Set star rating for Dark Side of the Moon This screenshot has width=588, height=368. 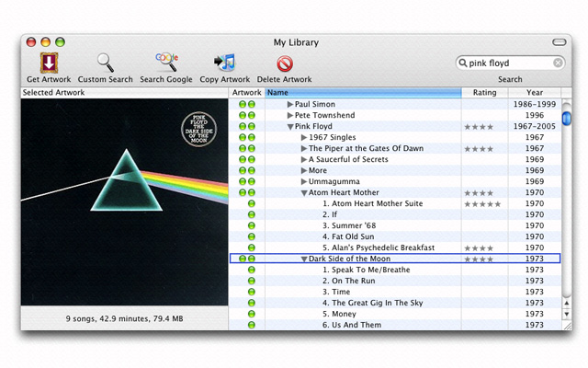coord(479,259)
